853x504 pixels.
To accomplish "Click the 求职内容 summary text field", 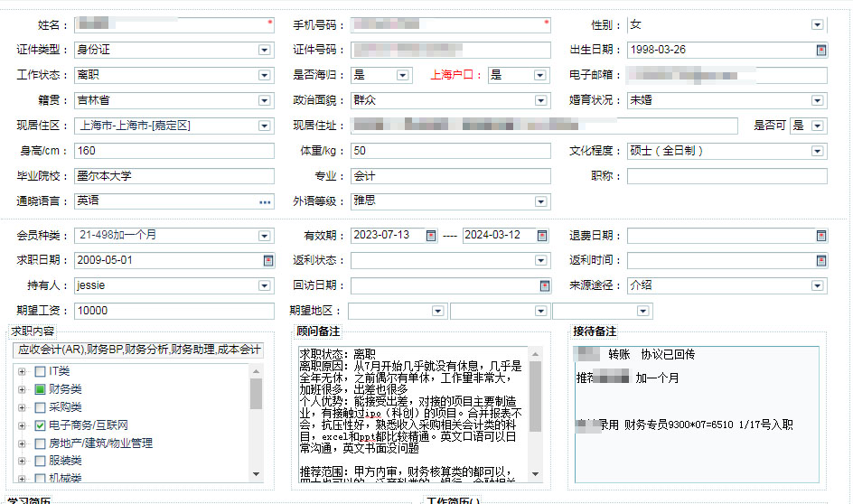I will coord(138,350).
